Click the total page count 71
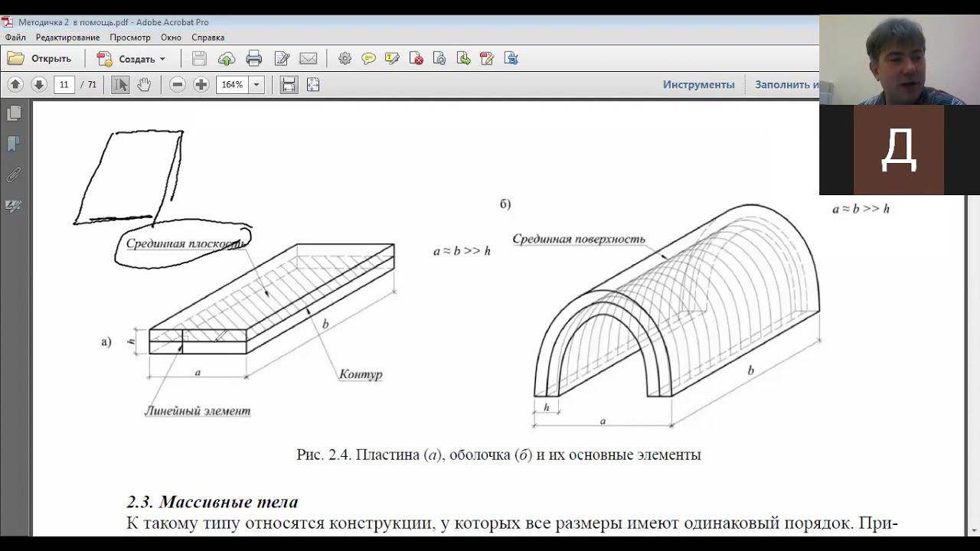The height and width of the screenshot is (551, 980). click(92, 84)
